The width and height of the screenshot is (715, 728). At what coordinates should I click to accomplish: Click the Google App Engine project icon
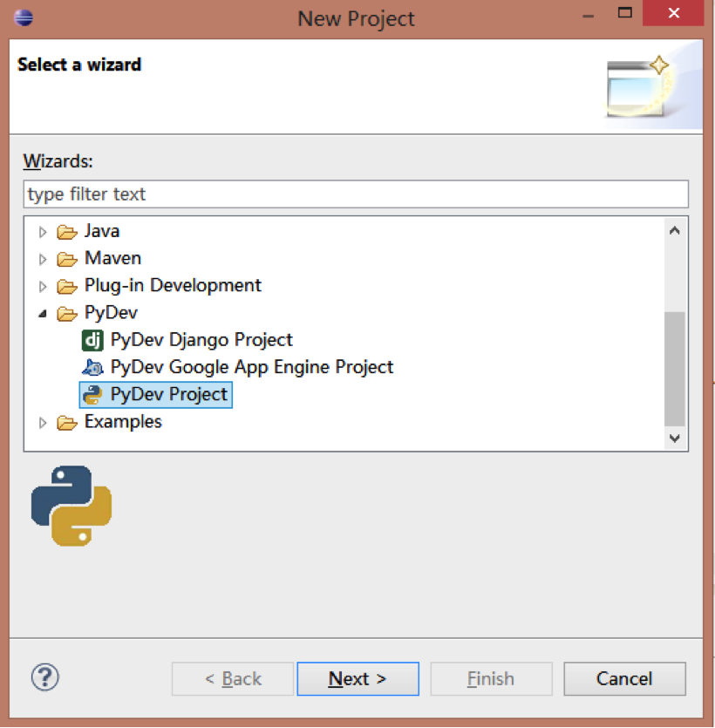[x=92, y=368]
